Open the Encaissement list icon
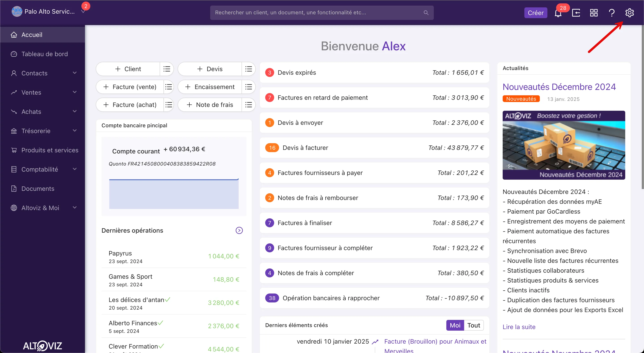644x353 pixels. (248, 87)
